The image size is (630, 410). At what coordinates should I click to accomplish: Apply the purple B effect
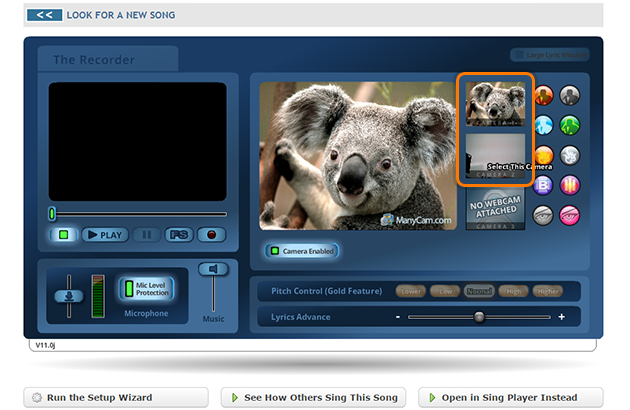544,185
